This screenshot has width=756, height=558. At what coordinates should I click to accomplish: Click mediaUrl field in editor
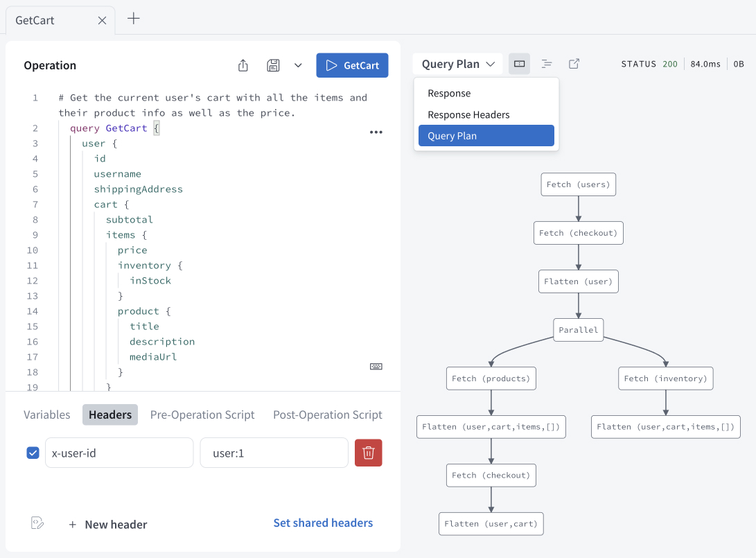(x=153, y=357)
